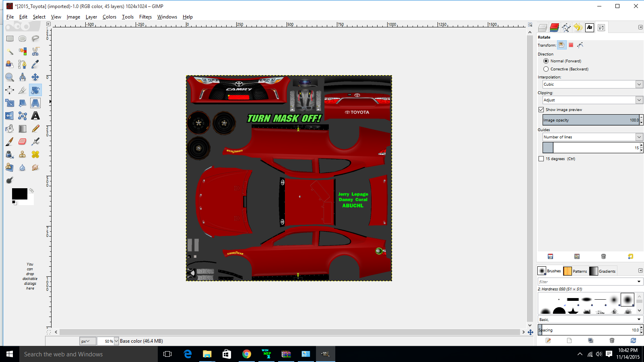Select the Smudge tool

coord(35,167)
